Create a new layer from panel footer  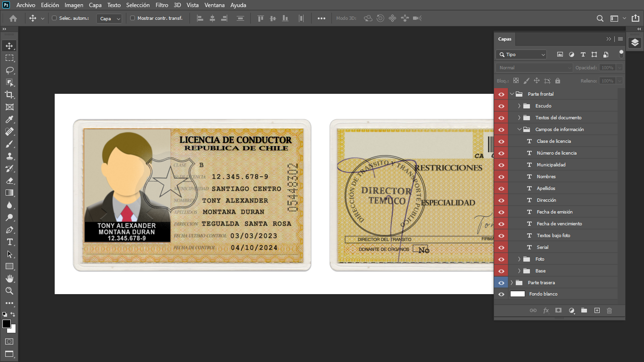597,311
